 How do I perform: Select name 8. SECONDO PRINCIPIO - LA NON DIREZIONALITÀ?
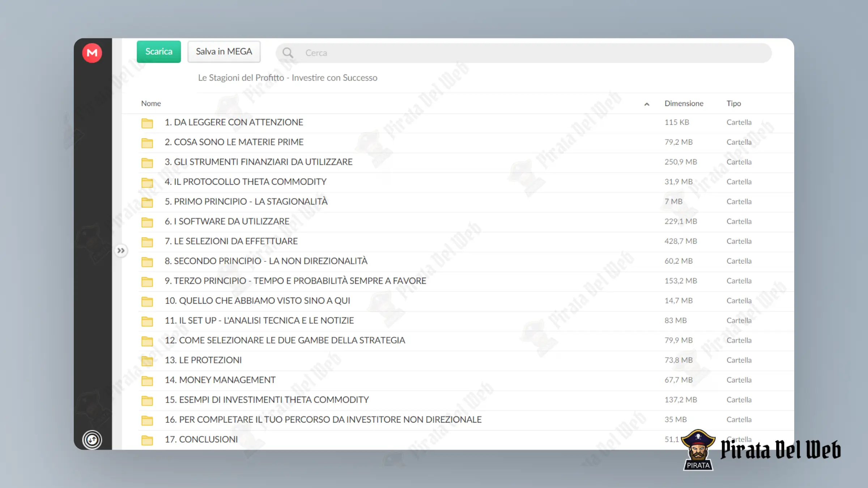[266, 261]
